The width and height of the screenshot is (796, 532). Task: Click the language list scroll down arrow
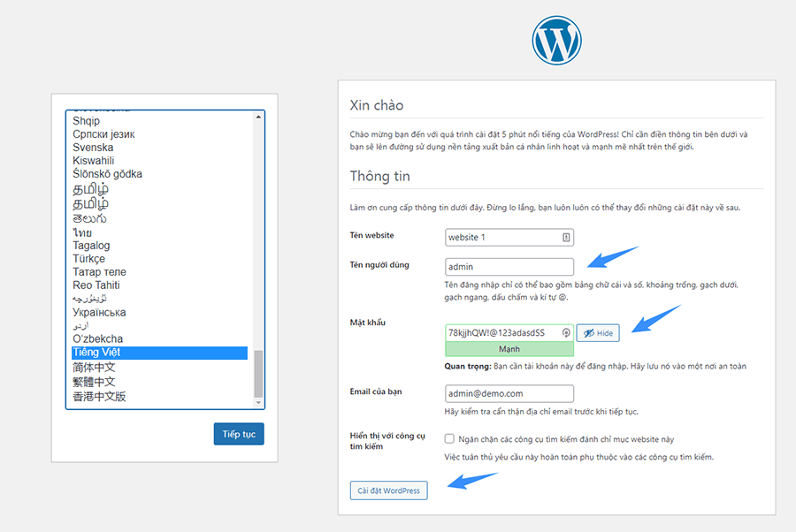pyautogui.click(x=258, y=402)
